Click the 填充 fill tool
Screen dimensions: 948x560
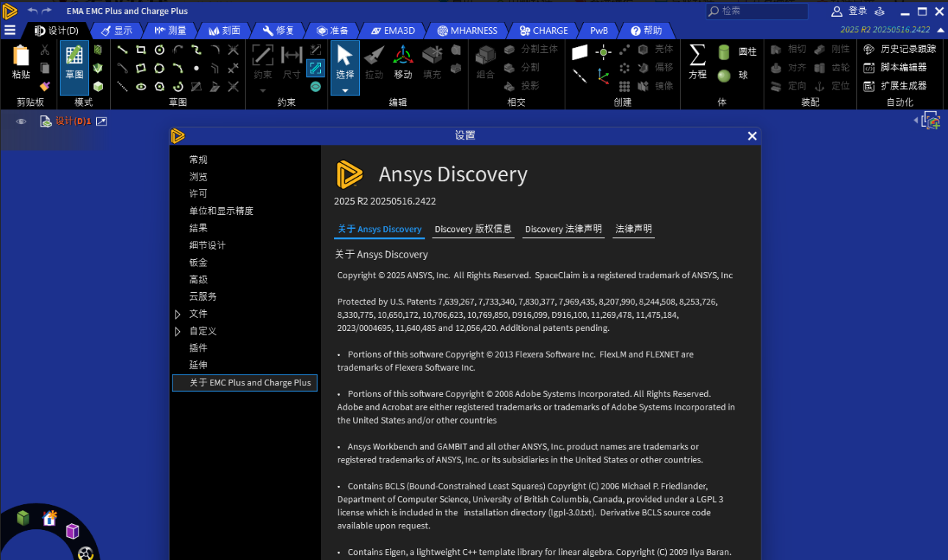pyautogui.click(x=433, y=62)
